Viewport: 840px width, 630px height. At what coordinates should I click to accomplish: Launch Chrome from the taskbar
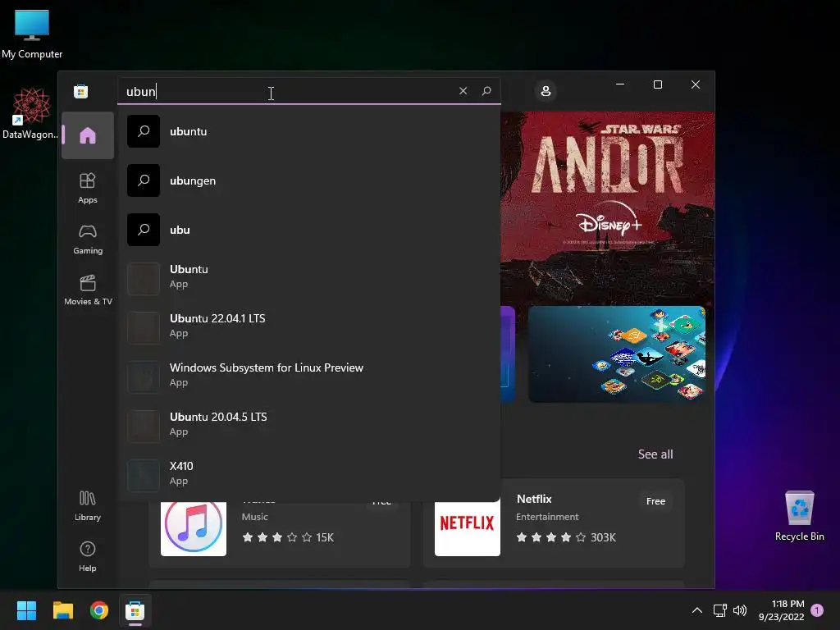(x=99, y=610)
